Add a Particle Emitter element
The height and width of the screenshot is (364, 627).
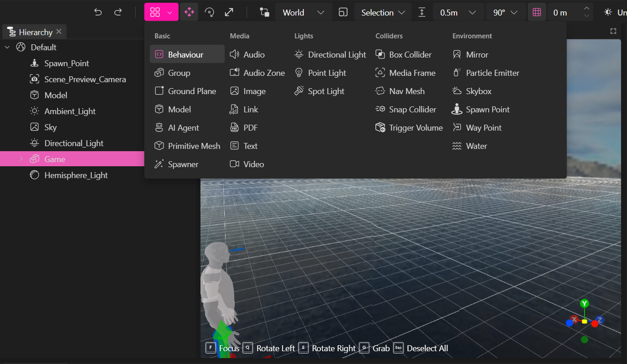point(492,73)
